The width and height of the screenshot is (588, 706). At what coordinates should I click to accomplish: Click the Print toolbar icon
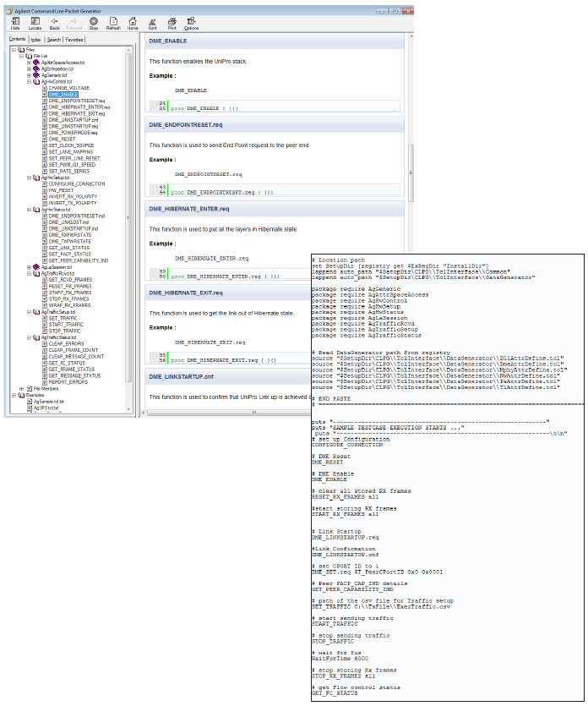(171, 24)
